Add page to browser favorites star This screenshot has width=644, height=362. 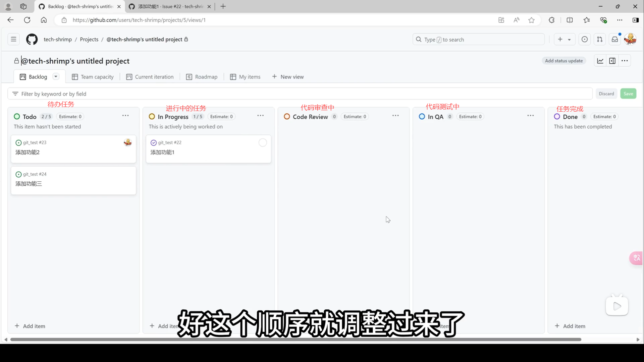pyautogui.click(x=531, y=20)
